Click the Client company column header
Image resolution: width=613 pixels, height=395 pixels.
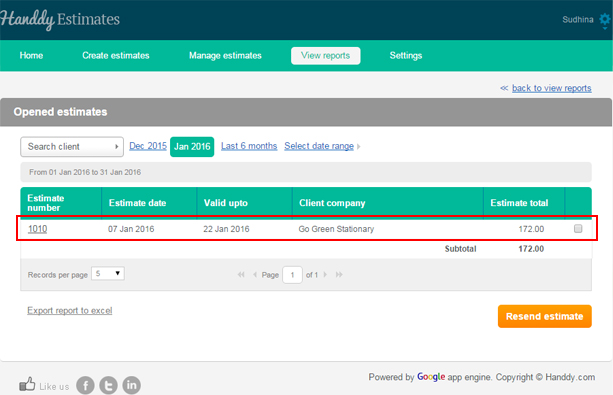[x=388, y=203]
